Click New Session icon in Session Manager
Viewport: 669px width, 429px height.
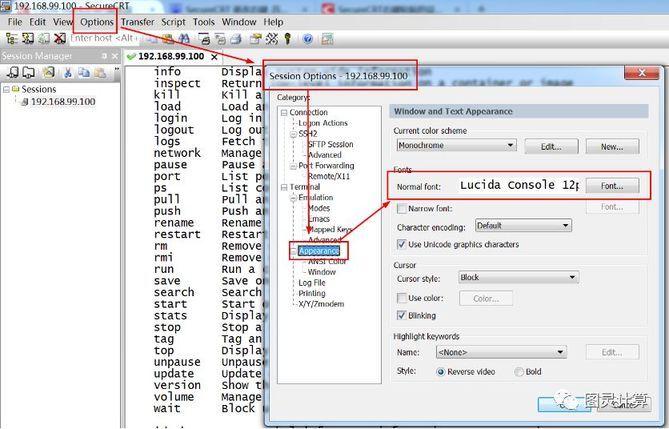[x=48, y=73]
